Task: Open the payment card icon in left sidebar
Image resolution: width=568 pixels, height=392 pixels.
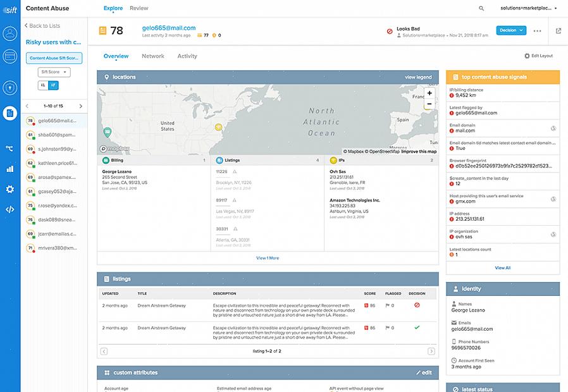Action: [x=9, y=57]
